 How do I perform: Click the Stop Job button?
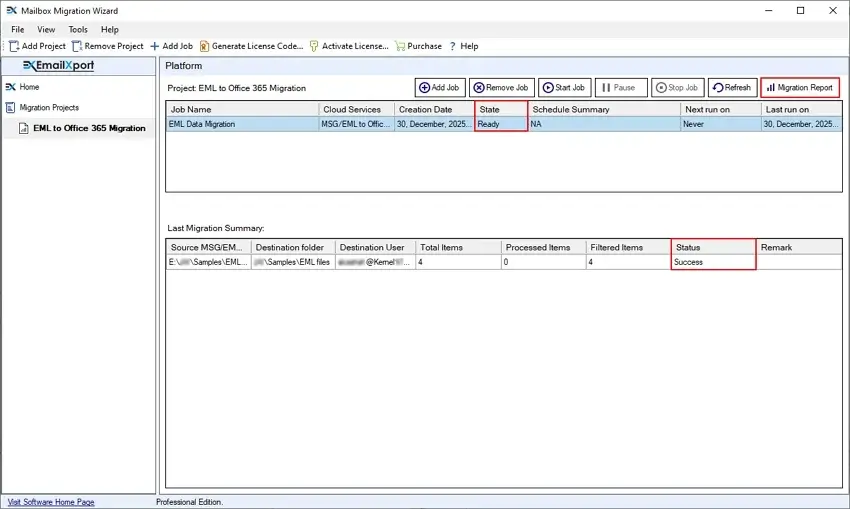(678, 87)
